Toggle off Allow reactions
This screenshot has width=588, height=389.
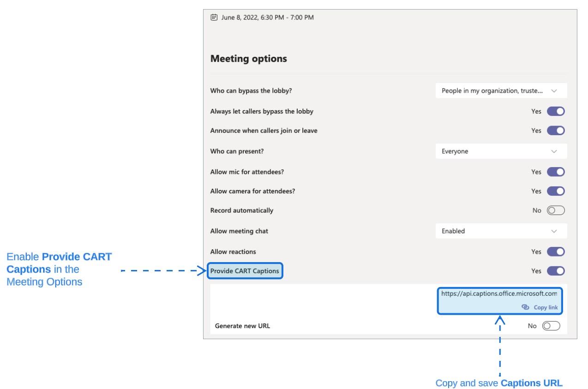555,251
